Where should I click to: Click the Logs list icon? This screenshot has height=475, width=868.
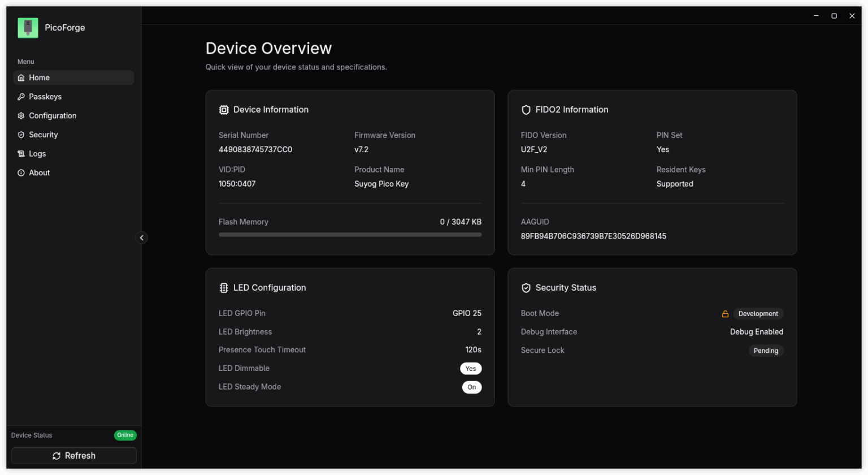pyautogui.click(x=21, y=153)
